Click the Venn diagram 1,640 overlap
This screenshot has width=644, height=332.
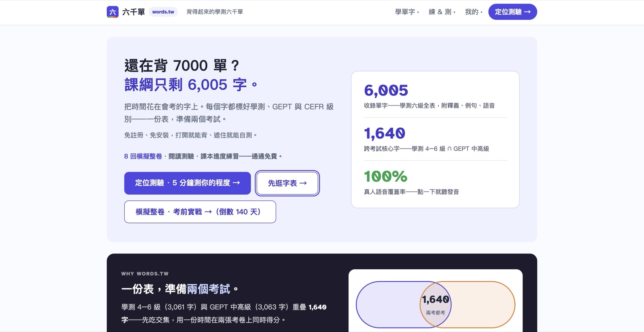coord(436,299)
